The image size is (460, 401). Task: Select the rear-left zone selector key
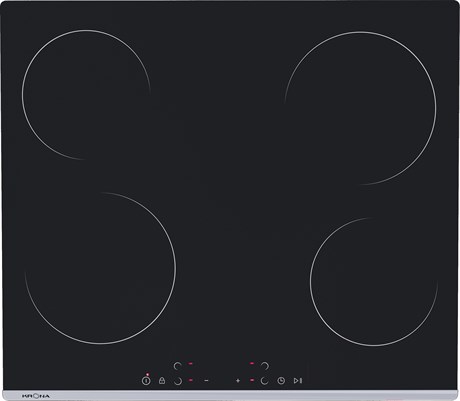(178, 366)
